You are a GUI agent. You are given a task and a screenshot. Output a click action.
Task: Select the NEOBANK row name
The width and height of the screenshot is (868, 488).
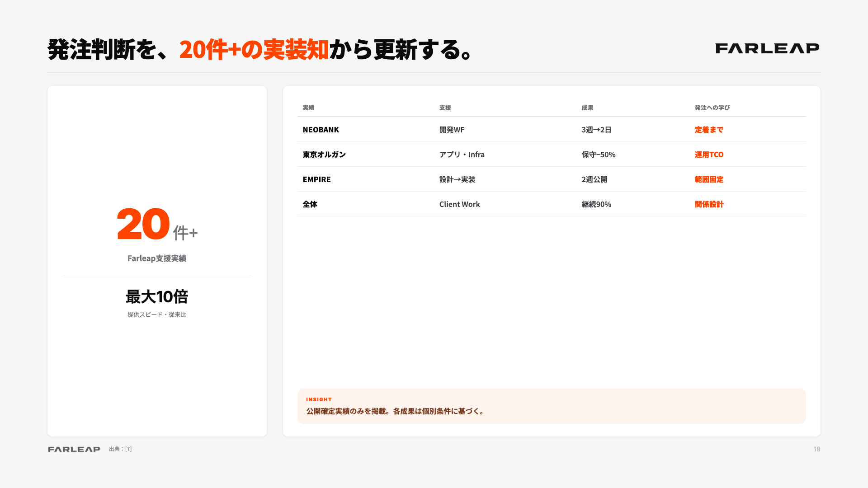pos(321,130)
